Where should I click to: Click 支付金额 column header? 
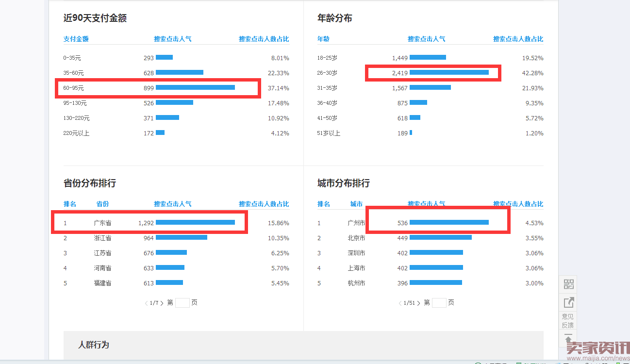coord(76,39)
